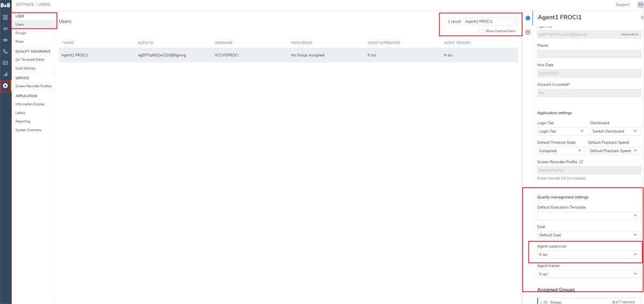Select the Agent1 FROCI1 name cell
This screenshot has width=644, height=304.
coord(75,55)
